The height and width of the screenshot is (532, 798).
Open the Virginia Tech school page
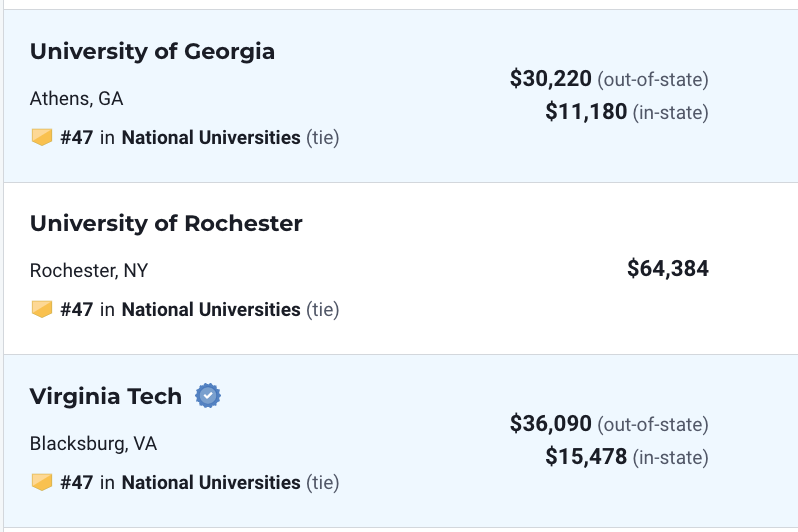tap(105, 396)
